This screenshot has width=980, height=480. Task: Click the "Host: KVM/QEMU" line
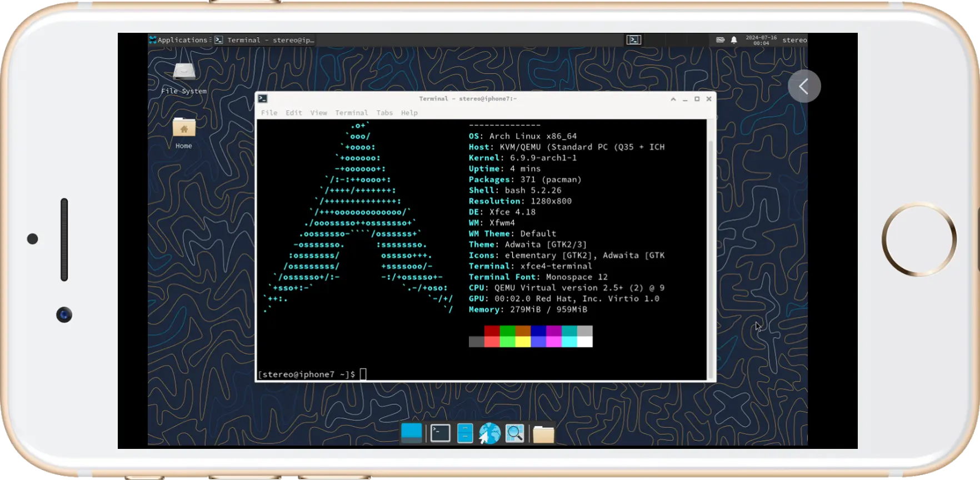coord(567,147)
